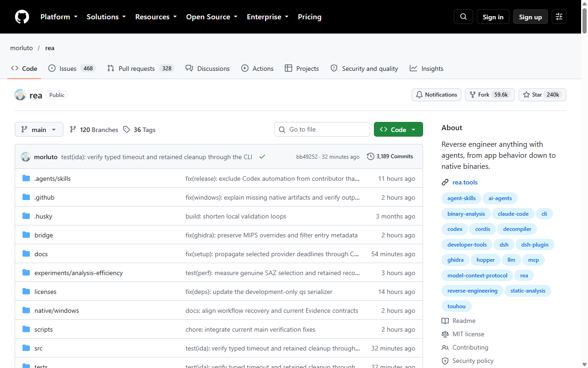This screenshot has height=368, width=588.
Task: Open the 36 Tags link
Action: coord(139,130)
